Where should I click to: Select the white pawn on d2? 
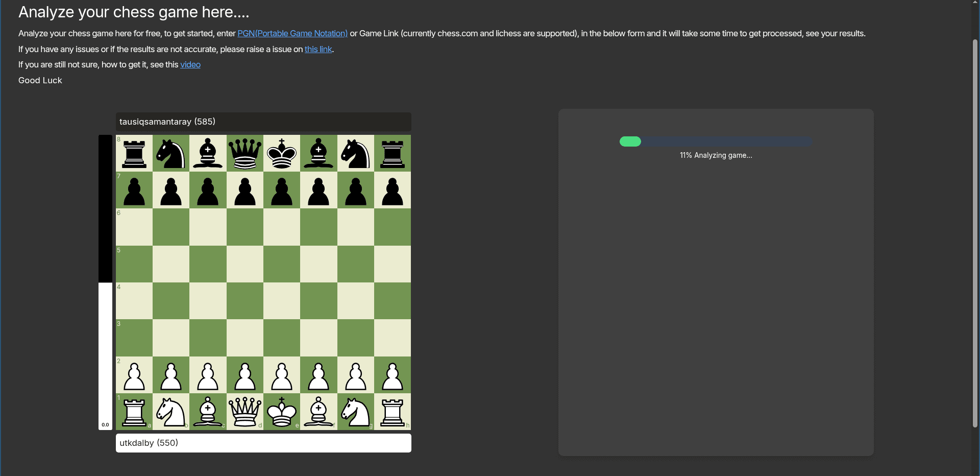pyautogui.click(x=244, y=375)
